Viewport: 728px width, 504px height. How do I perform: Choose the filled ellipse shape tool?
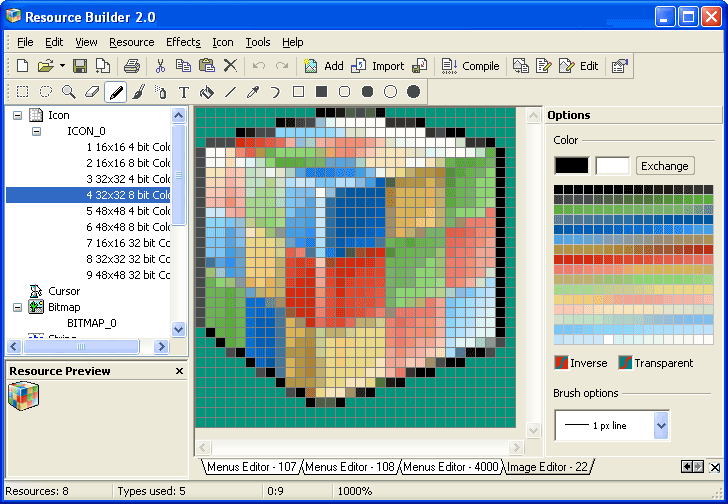[x=413, y=92]
